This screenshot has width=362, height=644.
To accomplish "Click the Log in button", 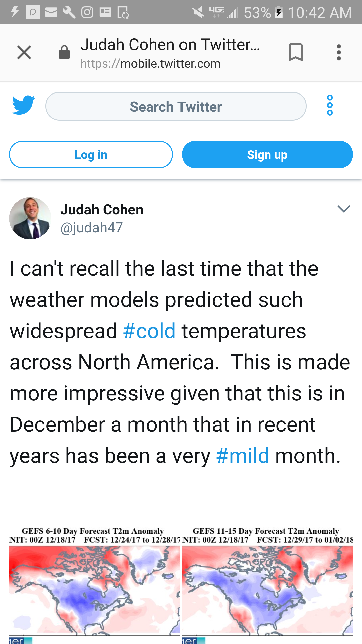I will (91, 154).
